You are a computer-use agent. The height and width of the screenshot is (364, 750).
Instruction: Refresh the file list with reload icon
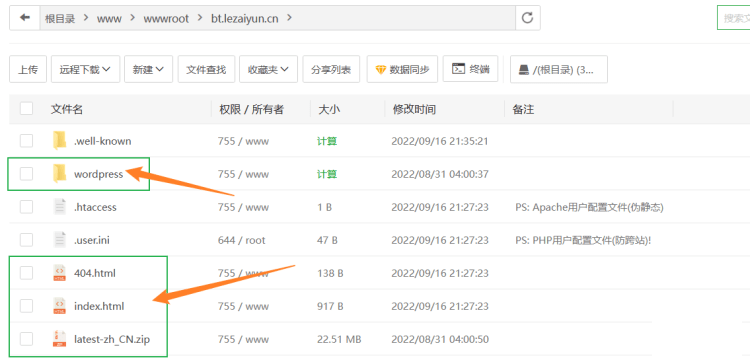coord(528,18)
